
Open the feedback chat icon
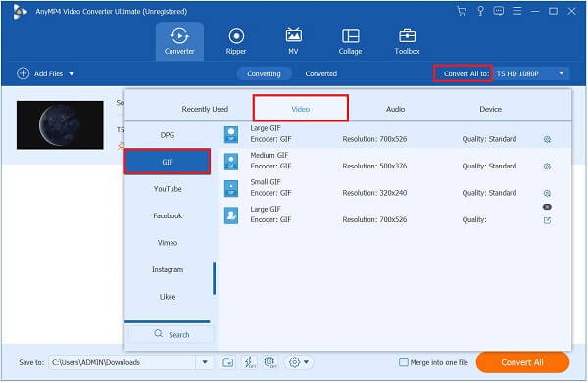[x=499, y=11]
